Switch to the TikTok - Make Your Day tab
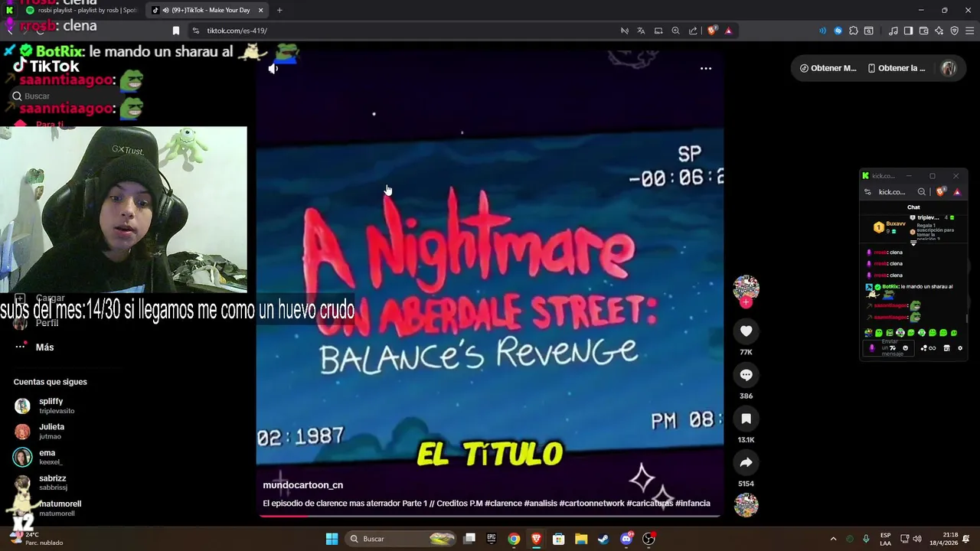 tap(207, 10)
